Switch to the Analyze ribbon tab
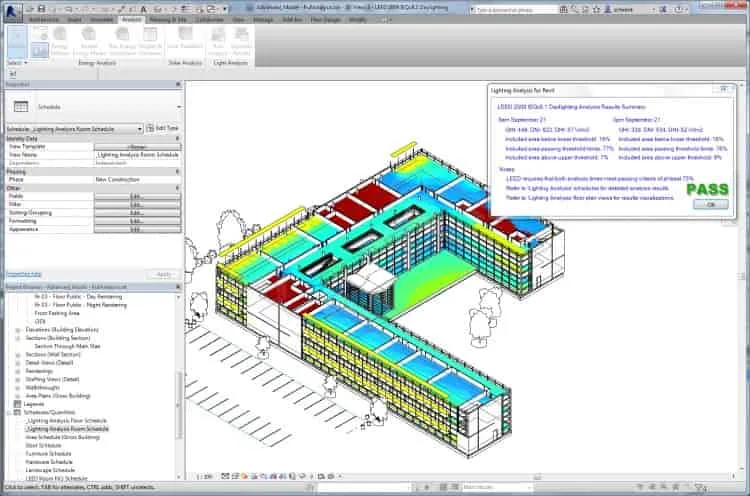 click(x=132, y=20)
